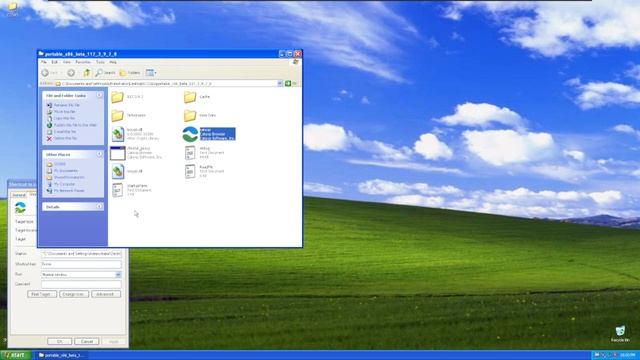
Task: Open the Windows Start menu
Action: [x=16, y=355]
